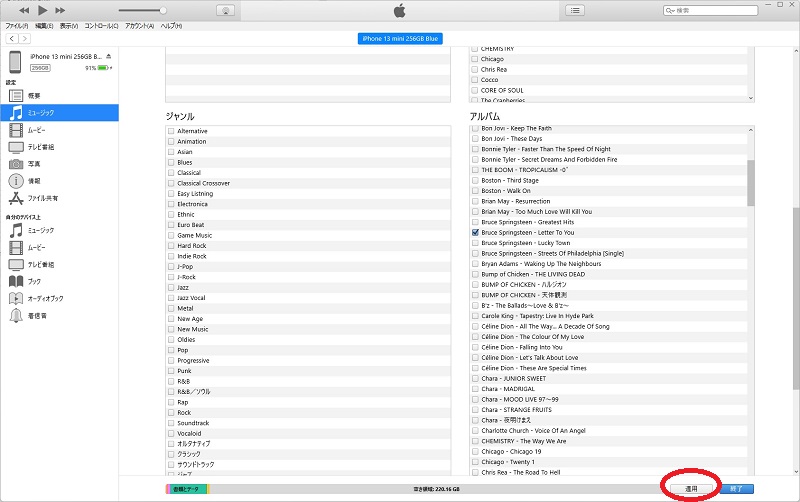Check Chara - JUNIOR SWEET album
Screen dimensions: 800x502
[x=475, y=378]
